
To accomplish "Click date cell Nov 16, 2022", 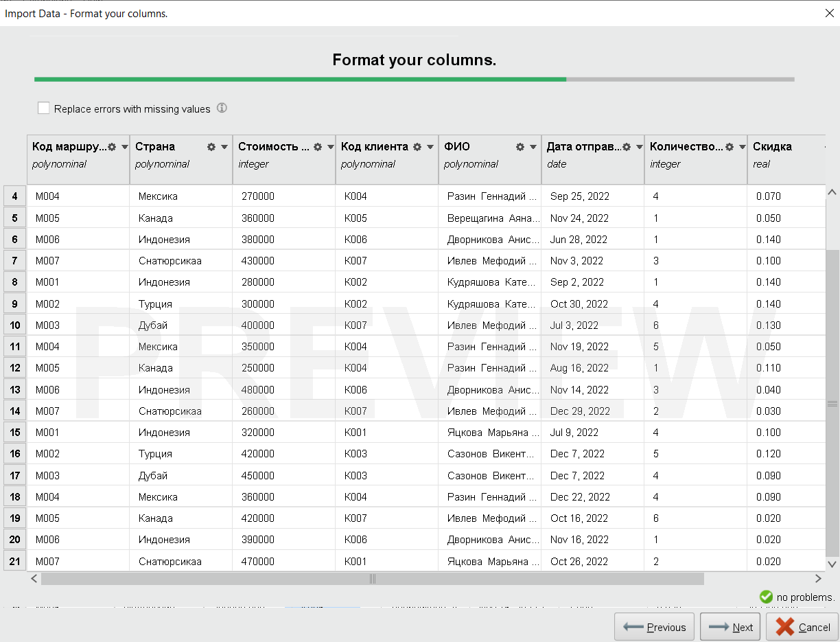I will coord(593,540).
